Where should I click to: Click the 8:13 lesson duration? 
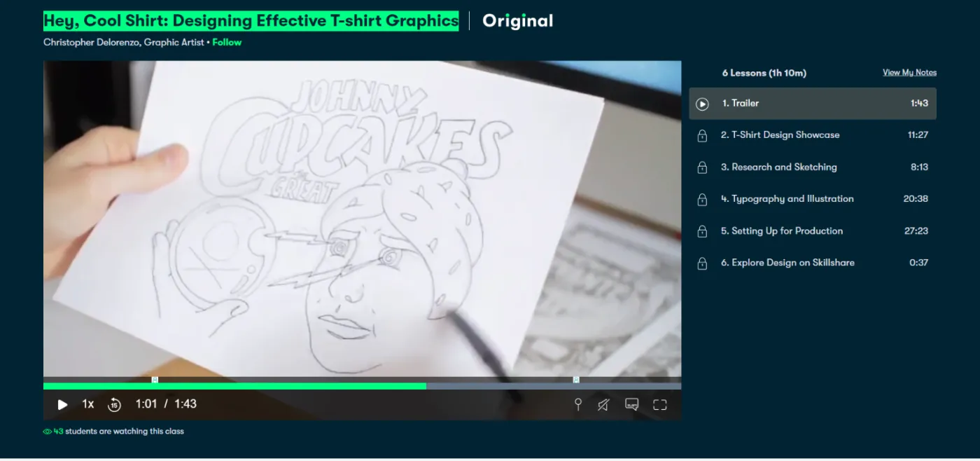click(919, 167)
